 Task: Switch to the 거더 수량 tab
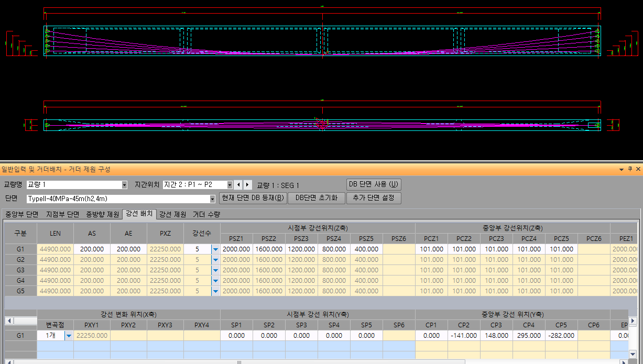(x=206, y=214)
